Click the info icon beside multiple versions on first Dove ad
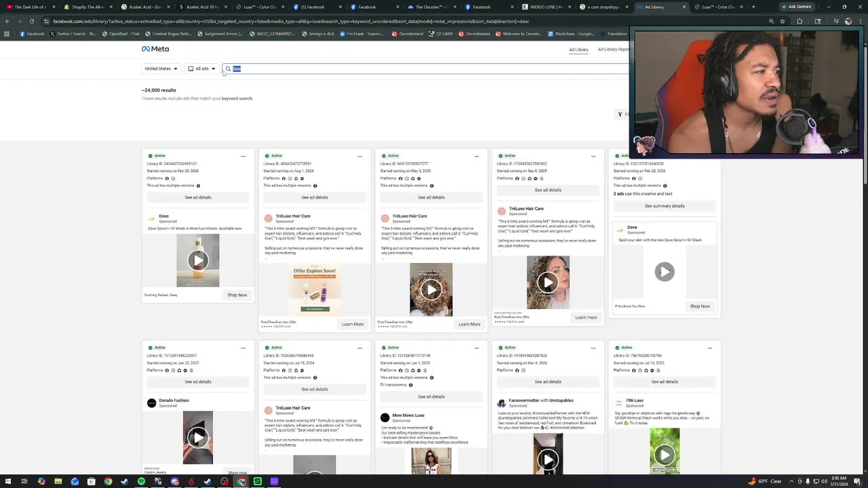Screen dimensions: 868x488 [x=198, y=186]
